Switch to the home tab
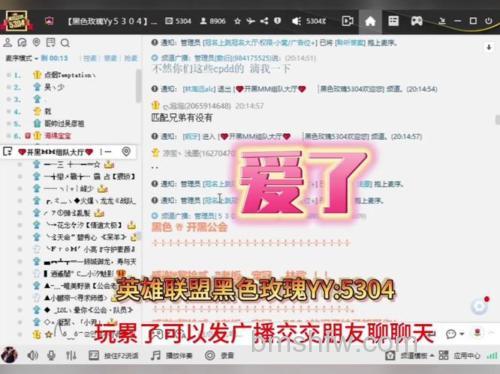This screenshot has width=500, height=374. [x=370, y=21]
